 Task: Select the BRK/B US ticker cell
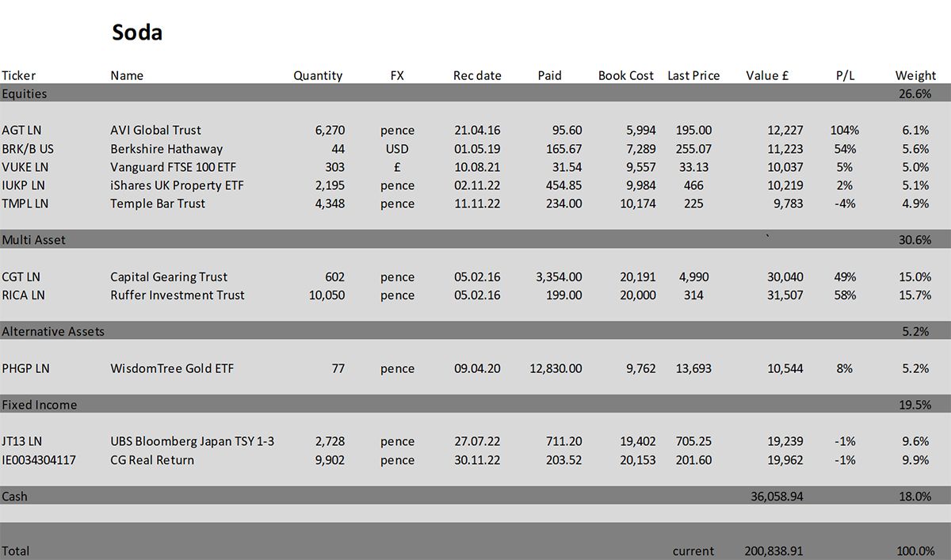click(28, 149)
